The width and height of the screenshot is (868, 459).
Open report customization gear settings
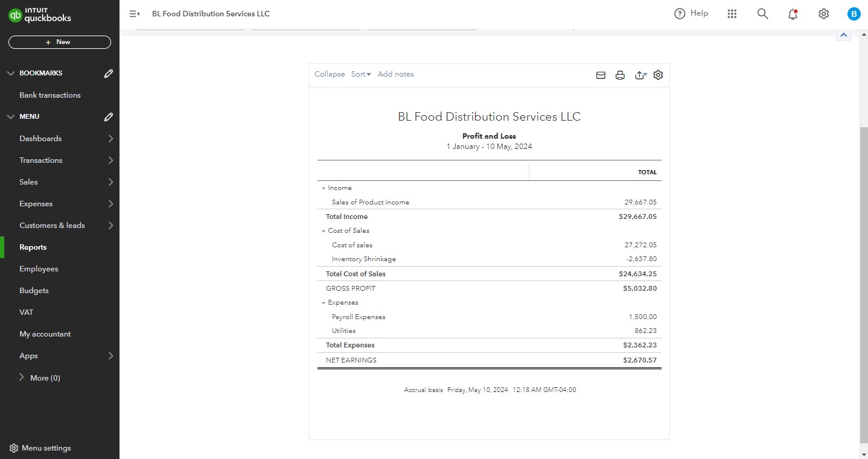tap(659, 75)
